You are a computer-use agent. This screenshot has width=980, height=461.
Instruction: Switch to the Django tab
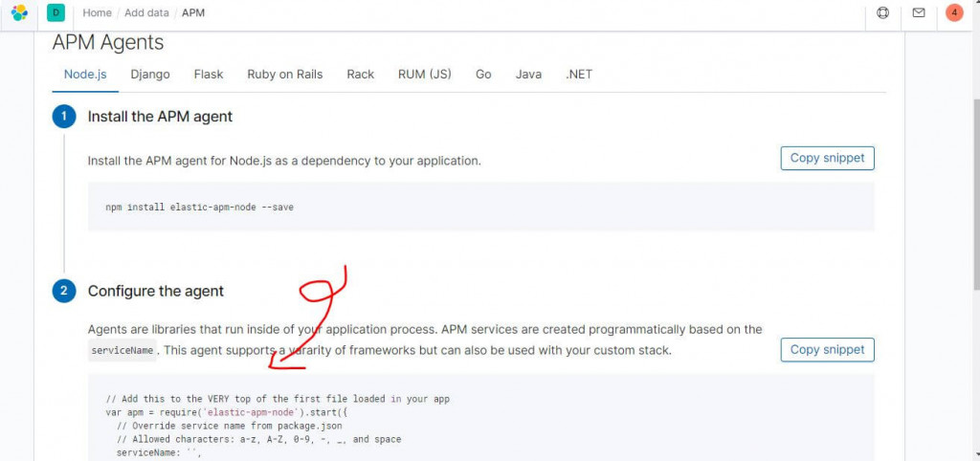[150, 75]
